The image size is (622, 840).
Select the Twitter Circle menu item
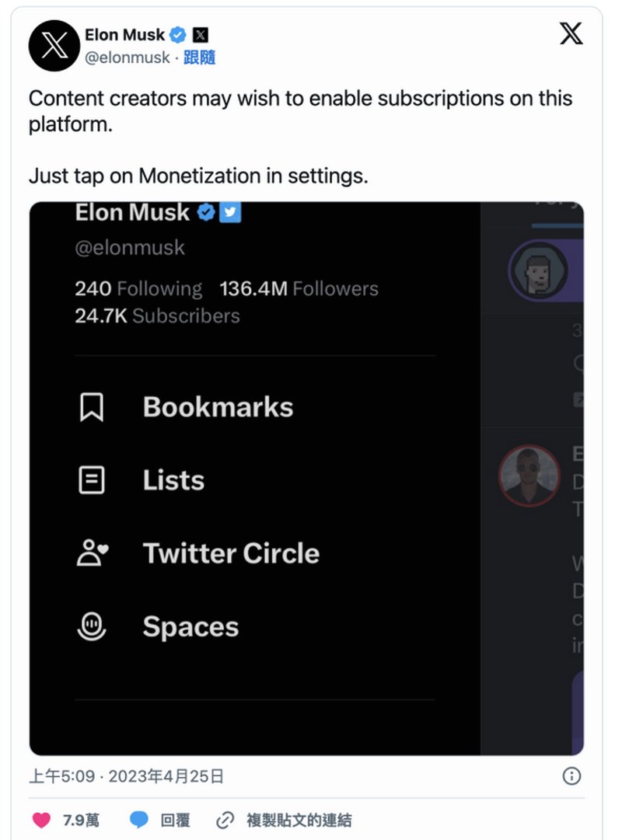[231, 553]
